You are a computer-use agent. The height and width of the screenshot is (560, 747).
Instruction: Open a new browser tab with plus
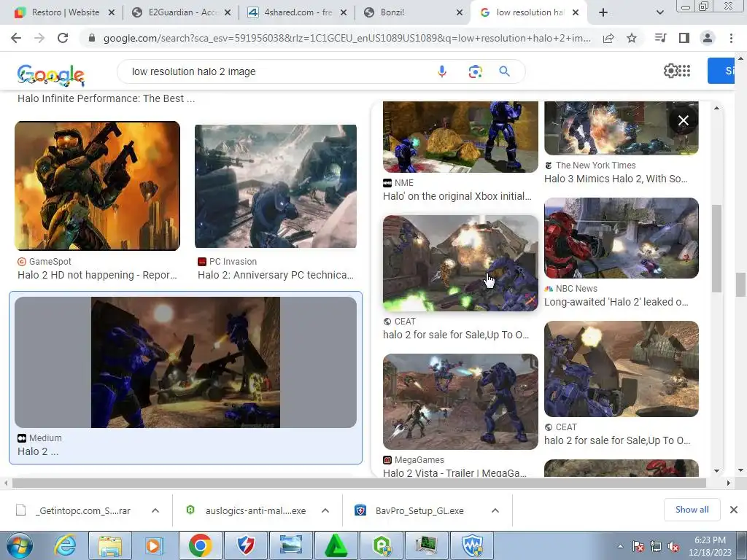[603, 12]
